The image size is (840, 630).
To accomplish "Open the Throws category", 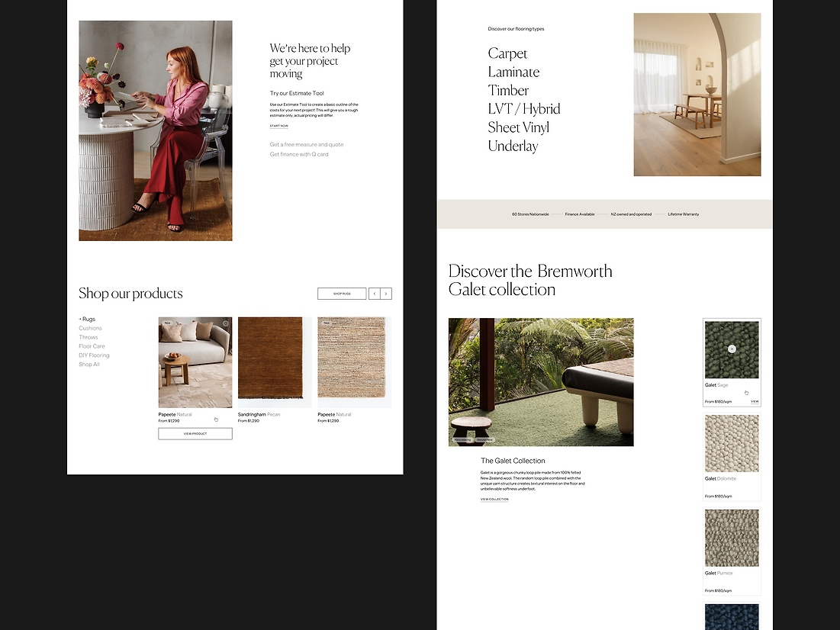I will point(89,337).
